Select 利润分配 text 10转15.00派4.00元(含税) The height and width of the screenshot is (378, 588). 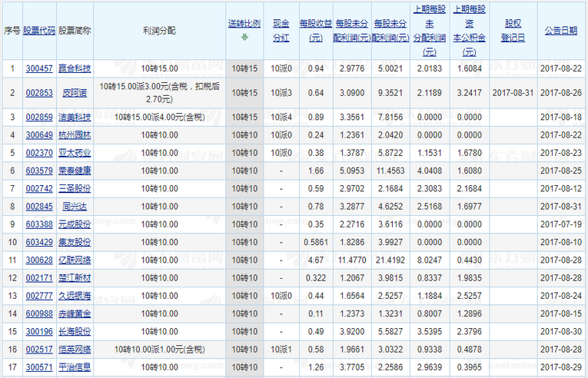[159, 118]
